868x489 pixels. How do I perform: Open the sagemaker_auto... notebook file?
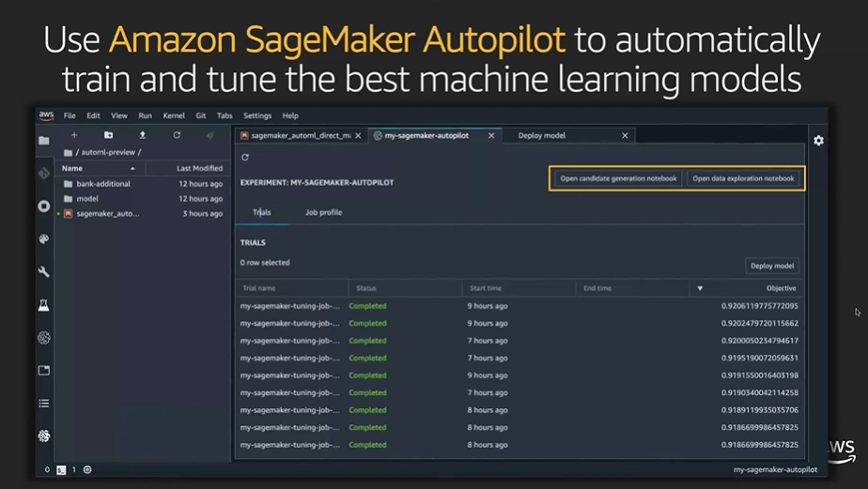144,213
